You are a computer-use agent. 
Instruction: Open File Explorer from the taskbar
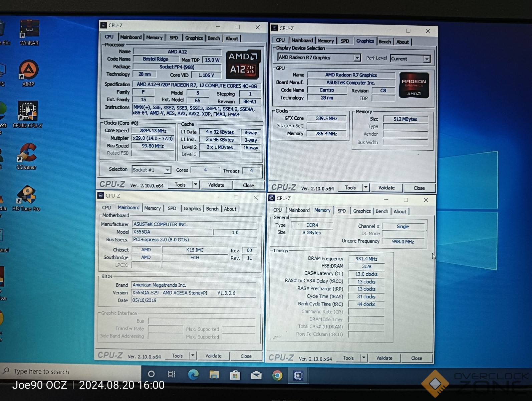pos(214,375)
